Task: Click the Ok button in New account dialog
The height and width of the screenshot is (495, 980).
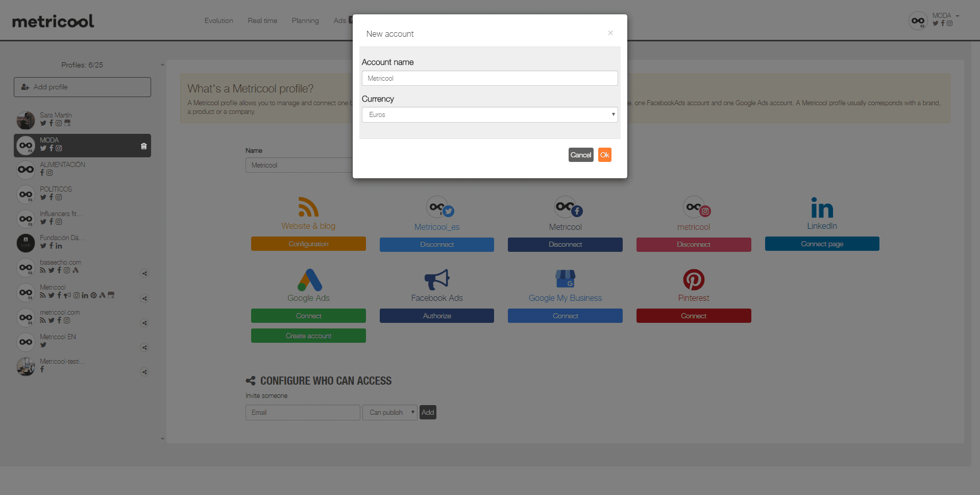Action: click(x=604, y=155)
